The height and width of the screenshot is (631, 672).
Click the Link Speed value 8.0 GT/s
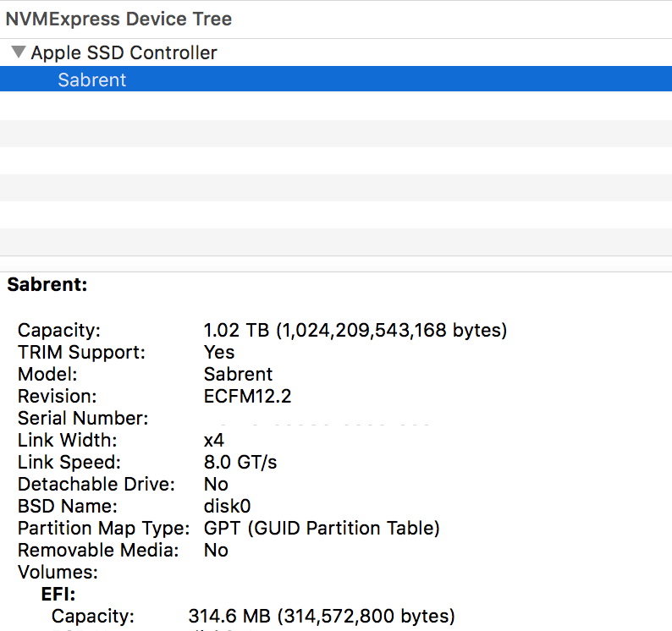(x=240, y=462)
